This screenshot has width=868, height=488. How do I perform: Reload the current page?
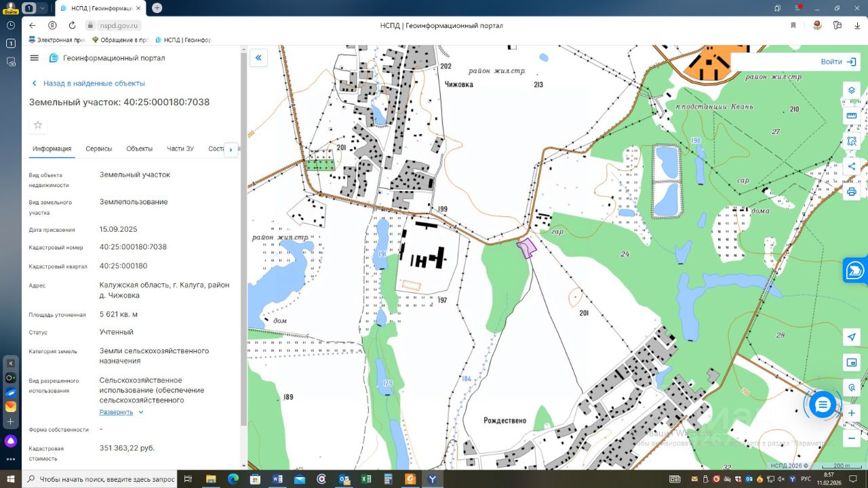click(72, 25)
